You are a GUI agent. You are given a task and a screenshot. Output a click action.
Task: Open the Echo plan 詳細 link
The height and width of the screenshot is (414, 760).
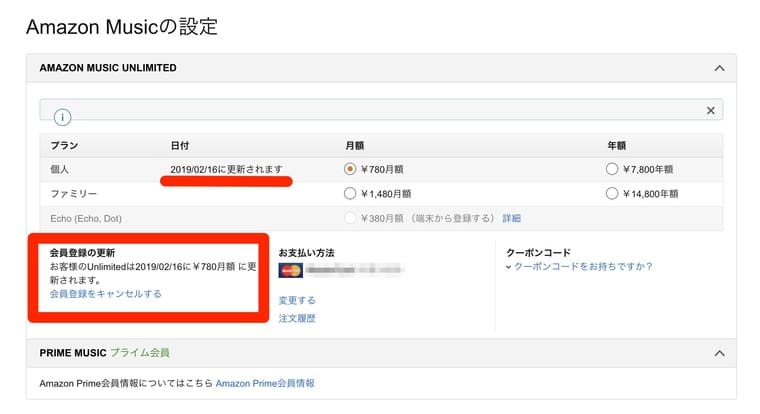point(511,218)
